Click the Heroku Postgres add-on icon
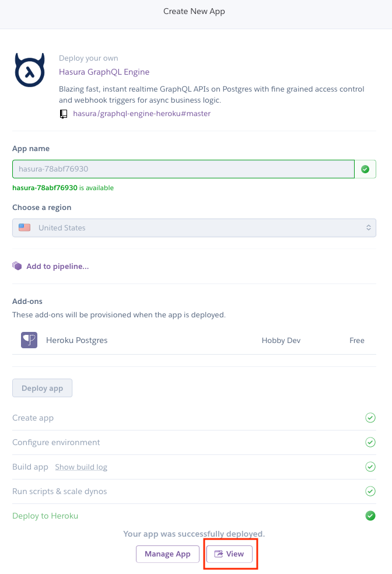 click(x=29, y=340)
